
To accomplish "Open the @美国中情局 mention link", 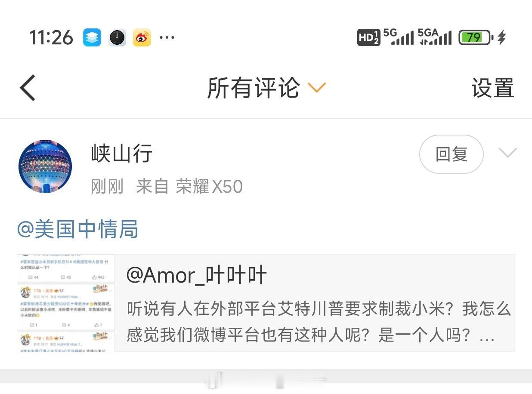I will (78, 229).
